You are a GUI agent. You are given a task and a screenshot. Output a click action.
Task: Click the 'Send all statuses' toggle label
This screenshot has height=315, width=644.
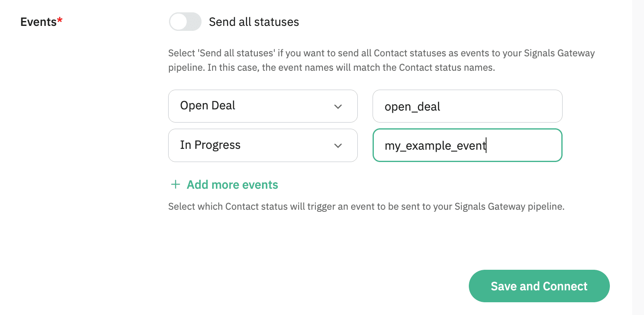[x=254, y=22]
